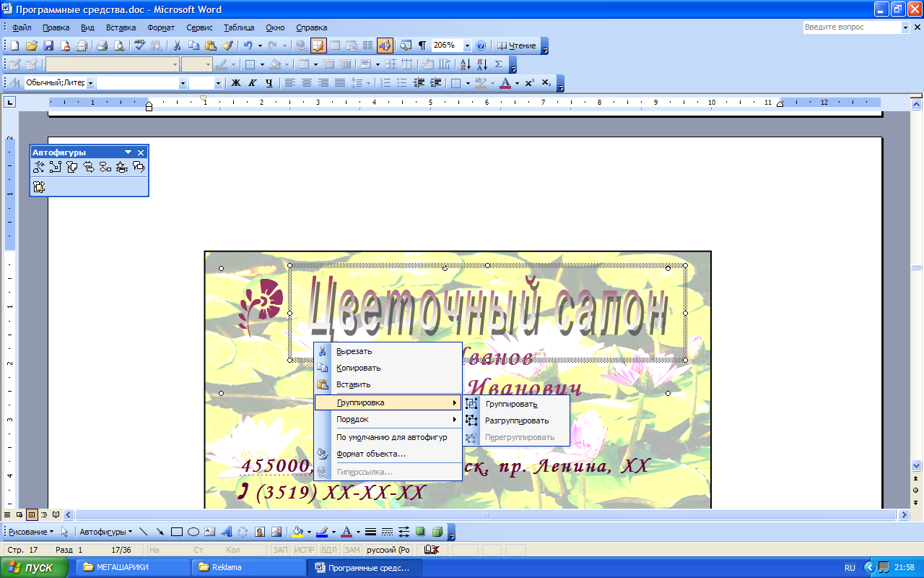Show paragraph marks with the ¶ icon
The image size is (924, 578).
coord(422,46)
